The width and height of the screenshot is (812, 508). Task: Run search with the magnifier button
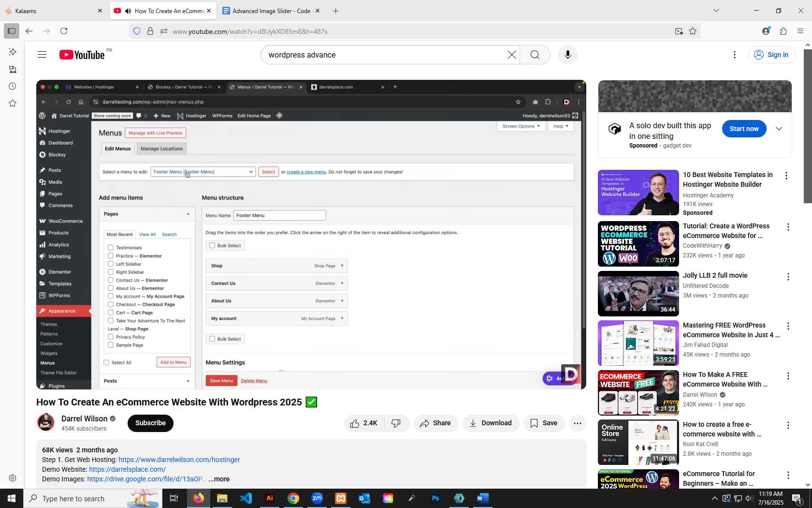tap(535, 55)
